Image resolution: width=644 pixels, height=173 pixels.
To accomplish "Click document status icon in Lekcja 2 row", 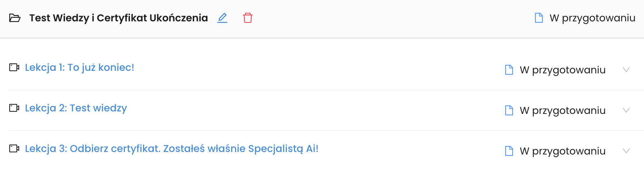I will (x=509, y=110).
